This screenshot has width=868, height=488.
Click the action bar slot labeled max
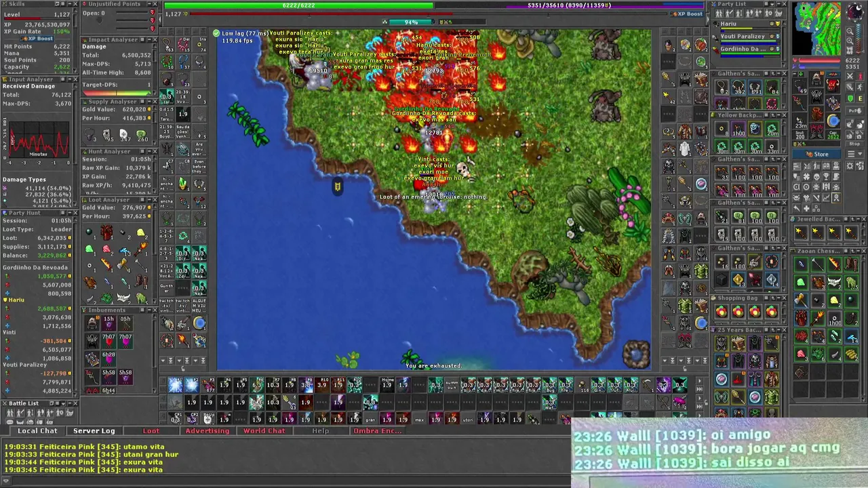point(419,419)
